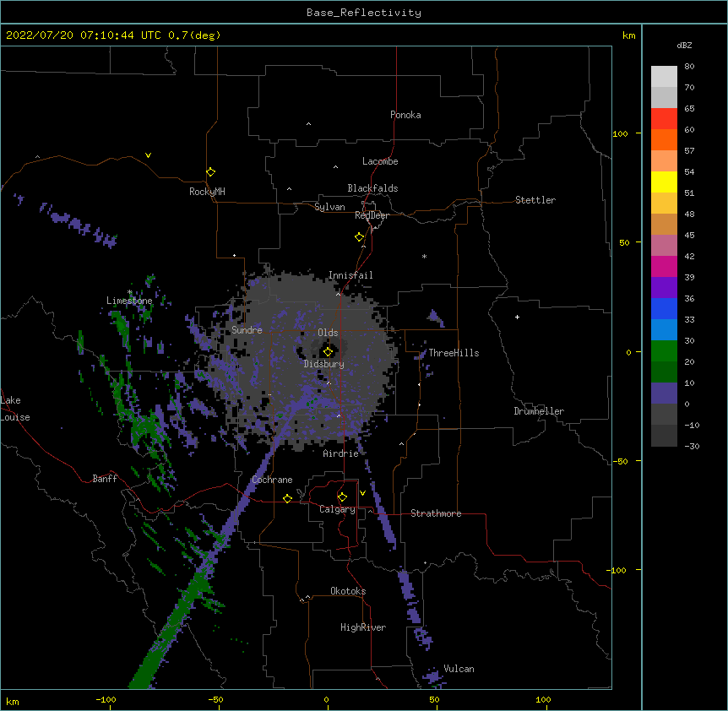Select the Olds label

click(328, 333)
